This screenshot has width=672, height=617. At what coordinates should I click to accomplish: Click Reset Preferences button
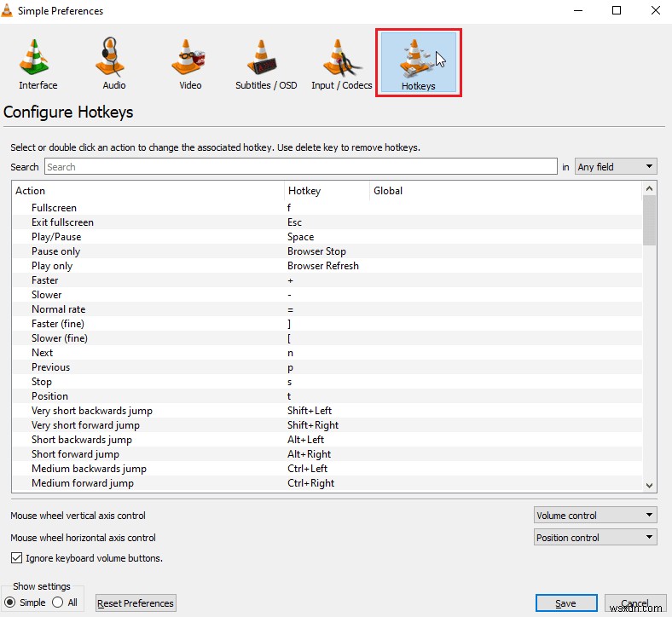click(136, 603)
